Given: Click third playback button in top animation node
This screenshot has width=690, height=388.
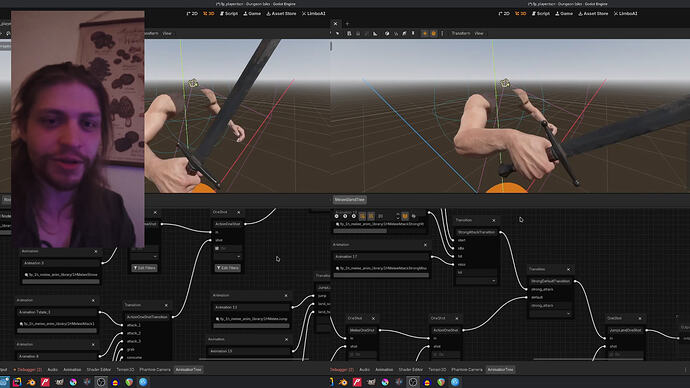Looking at the screenshot, I should 354,216.
